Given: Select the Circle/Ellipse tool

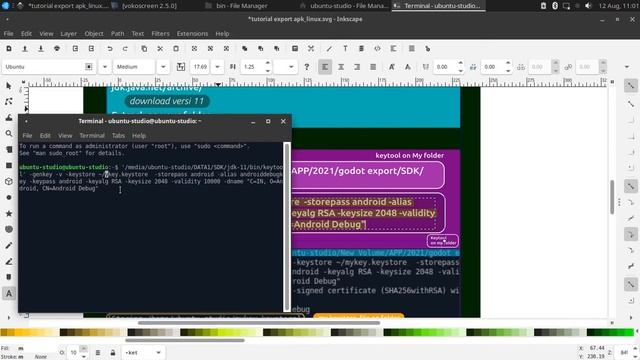Looking at the screenshot, I should (9, 198).
